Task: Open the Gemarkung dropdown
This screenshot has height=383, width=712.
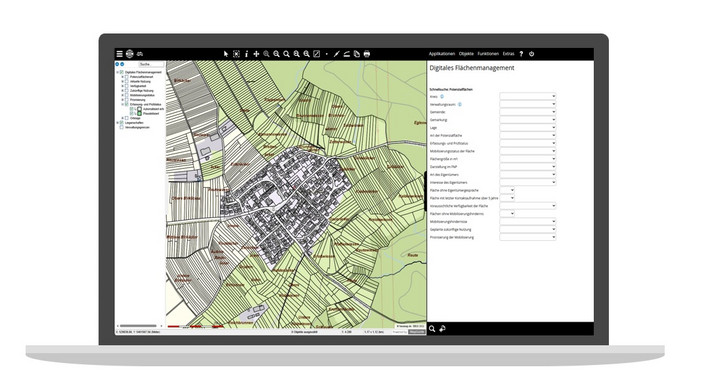Action: point(528,119)
